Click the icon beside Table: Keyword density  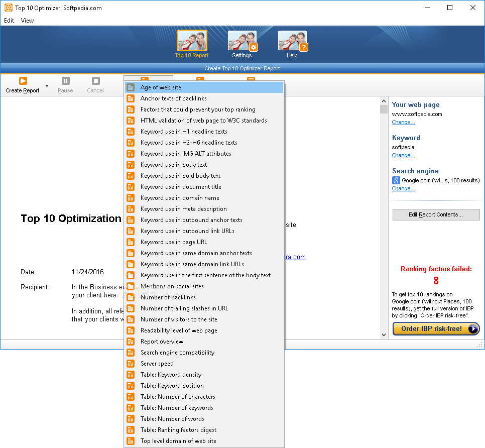(x=131, y=375)
